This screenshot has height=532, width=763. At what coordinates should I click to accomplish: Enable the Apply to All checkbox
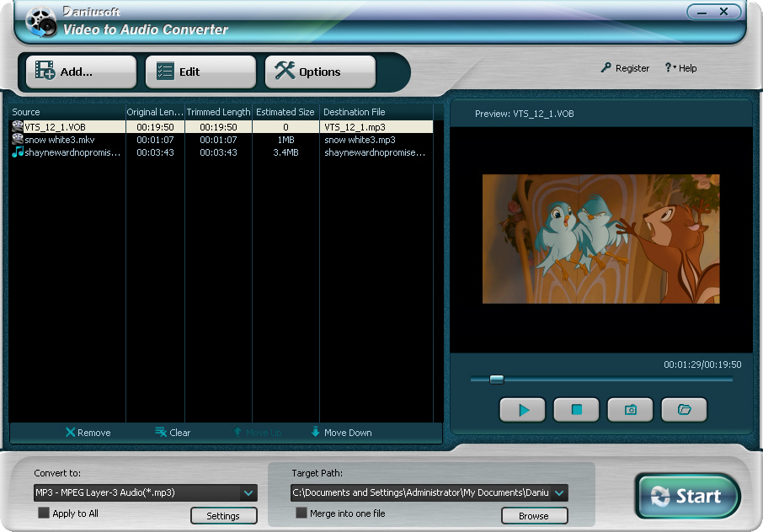coord(44,513)
